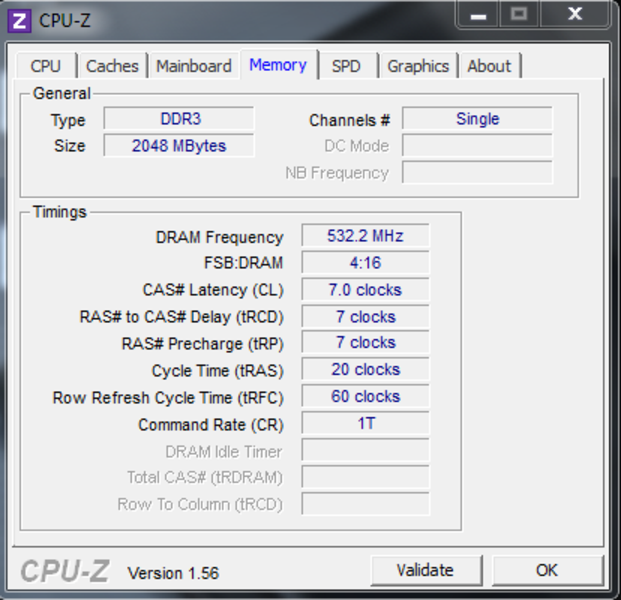The width and height of the screenshot is (621, 600).
Task: Click the tRCD delay value field
Action: tap(365, 316)
